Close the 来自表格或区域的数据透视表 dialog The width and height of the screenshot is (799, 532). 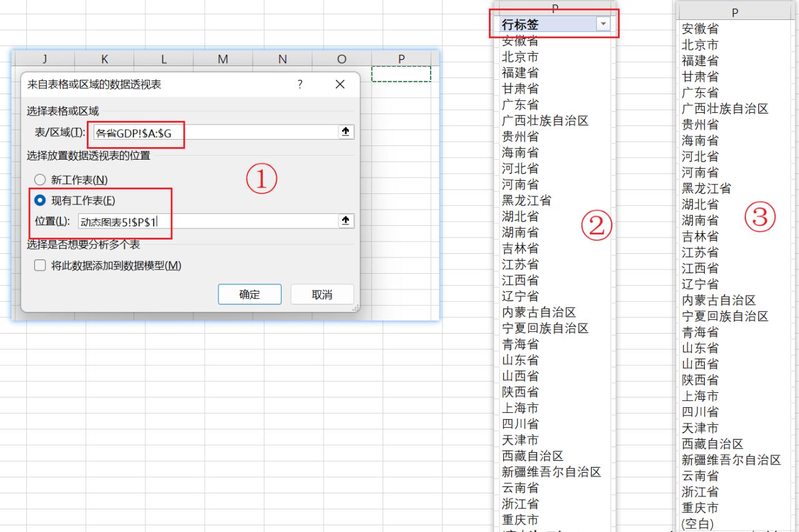click(340, 84)
